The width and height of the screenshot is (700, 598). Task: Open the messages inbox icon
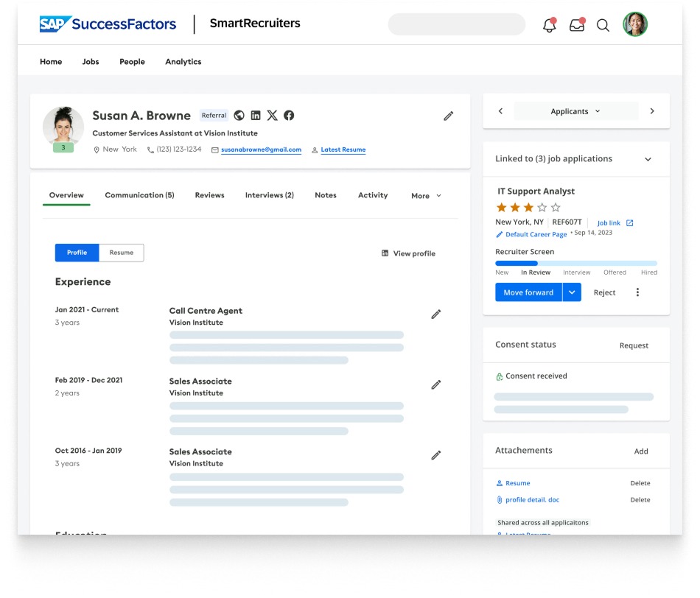pyautogui.click(x=576, y=24)
